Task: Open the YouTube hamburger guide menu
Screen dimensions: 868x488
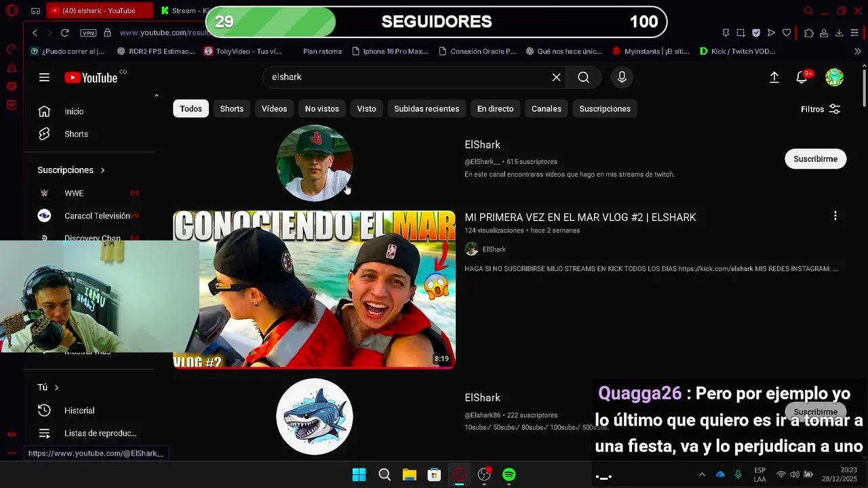Action: [x=44, y=77]
